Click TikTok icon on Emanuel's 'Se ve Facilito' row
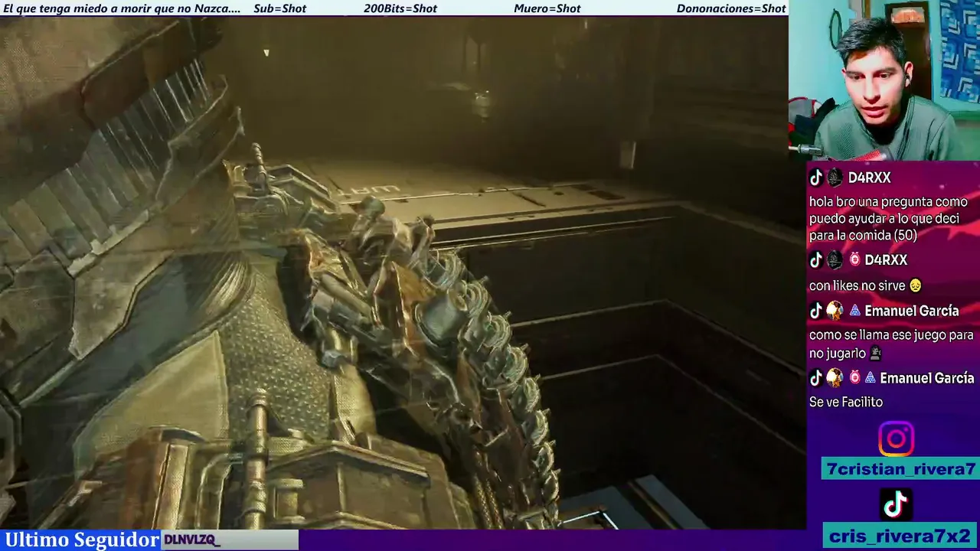980x551 pixels. click(816, 378)
